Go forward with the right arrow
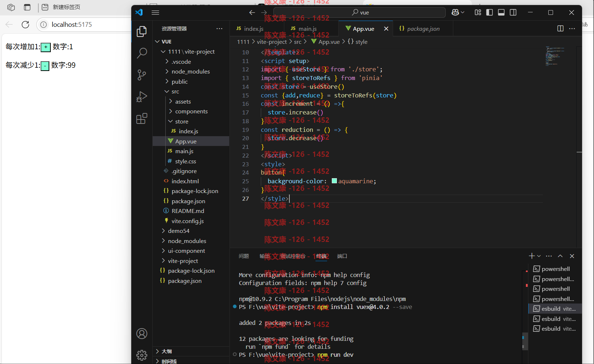This screenshot has height=364, width=594. pos(264,12)
